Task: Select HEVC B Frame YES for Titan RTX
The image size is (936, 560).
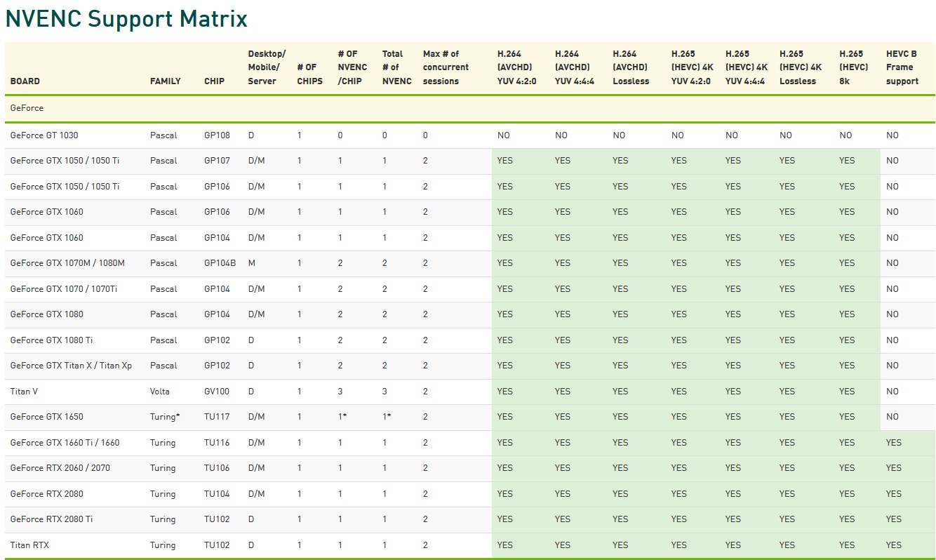Action: [x=894, y=545]
